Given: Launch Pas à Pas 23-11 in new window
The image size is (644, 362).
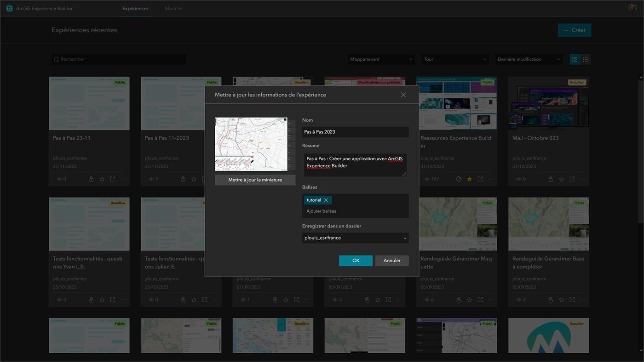Looking at the screenshot, I should pyautogui.click(x=113, y=179).
